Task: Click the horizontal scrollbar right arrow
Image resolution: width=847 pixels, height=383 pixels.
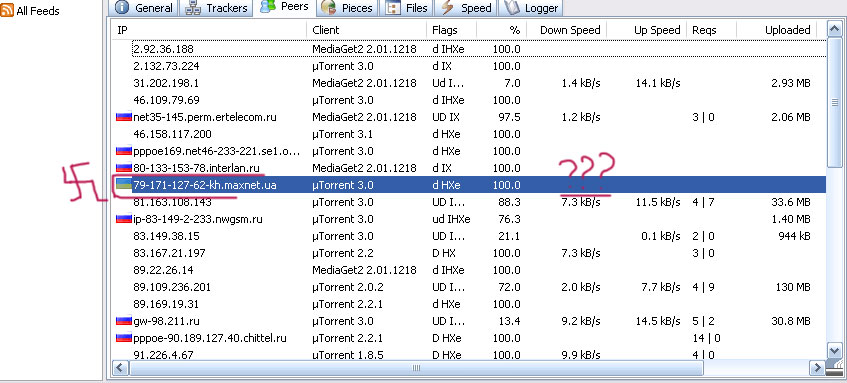Action: pyautogui.click(x=817, y=368)
